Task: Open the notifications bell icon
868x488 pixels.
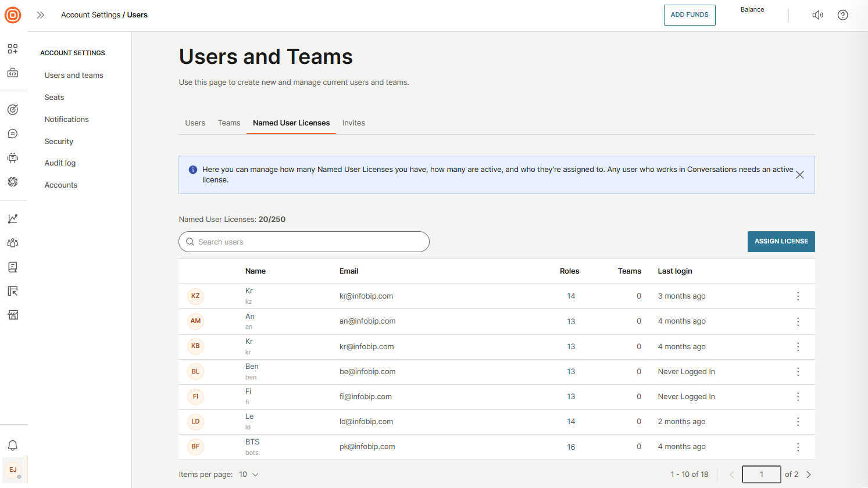Action: tap(13, 446)
